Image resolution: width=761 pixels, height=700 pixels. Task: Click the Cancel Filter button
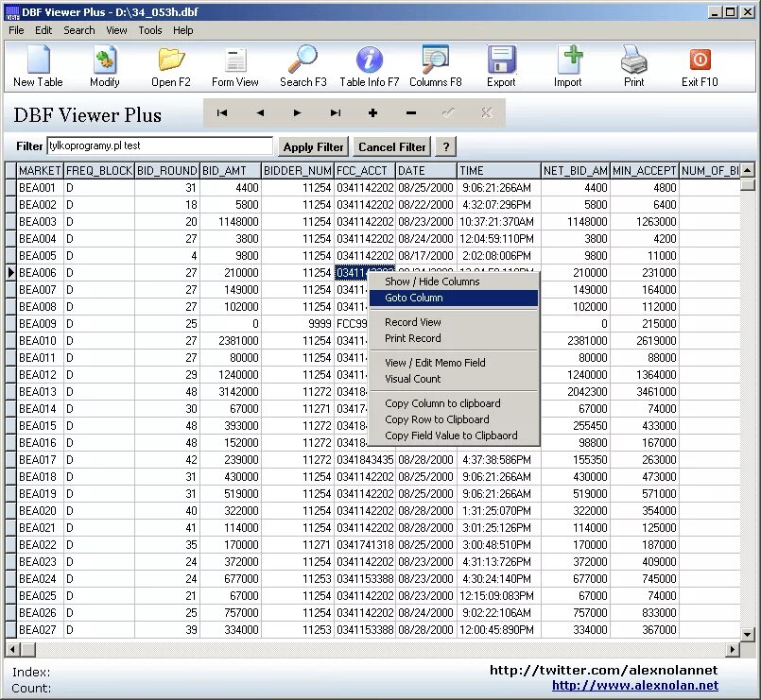pyautogui.click(x=391, y=147)
